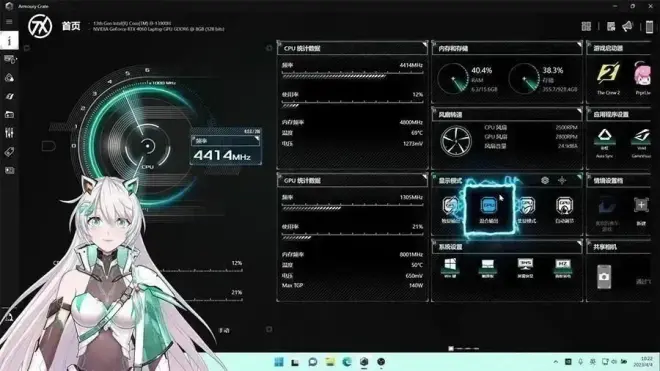
Task: Expand 风扇转速 panel corner arrow
Action: coord(580,110)
